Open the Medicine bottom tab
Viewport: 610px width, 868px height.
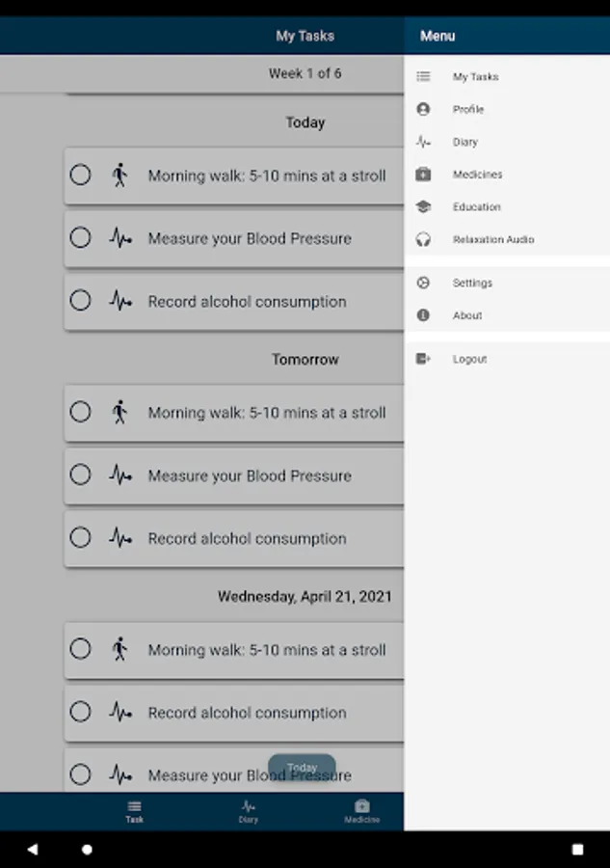point(361,811)
